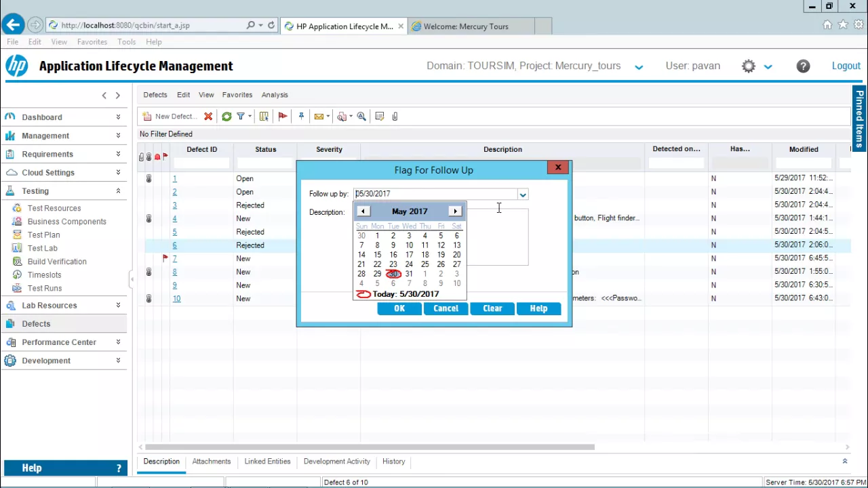The image size is (868, 488).
Task: Select May 31 in the calendar
Action: point(409,274)
